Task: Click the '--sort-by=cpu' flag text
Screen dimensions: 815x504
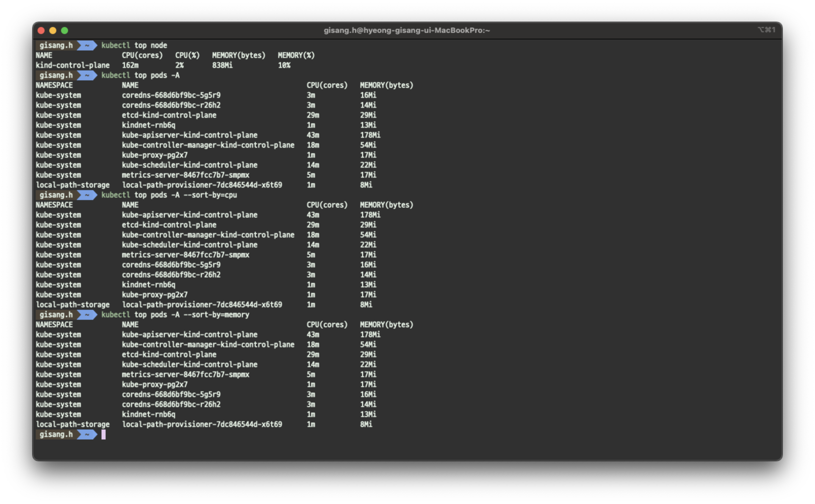Action: coord(210,195)
